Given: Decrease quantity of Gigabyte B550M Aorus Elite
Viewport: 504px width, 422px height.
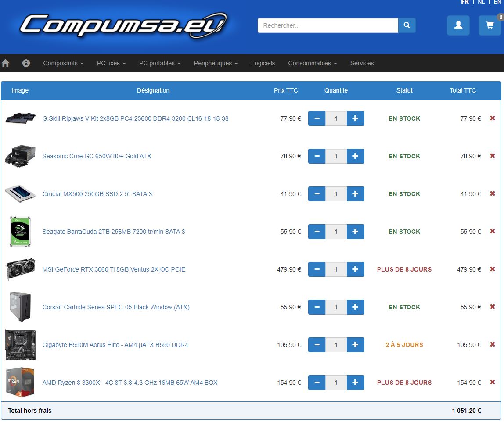Looking at the screenshot, I should [x=317, y=345].
